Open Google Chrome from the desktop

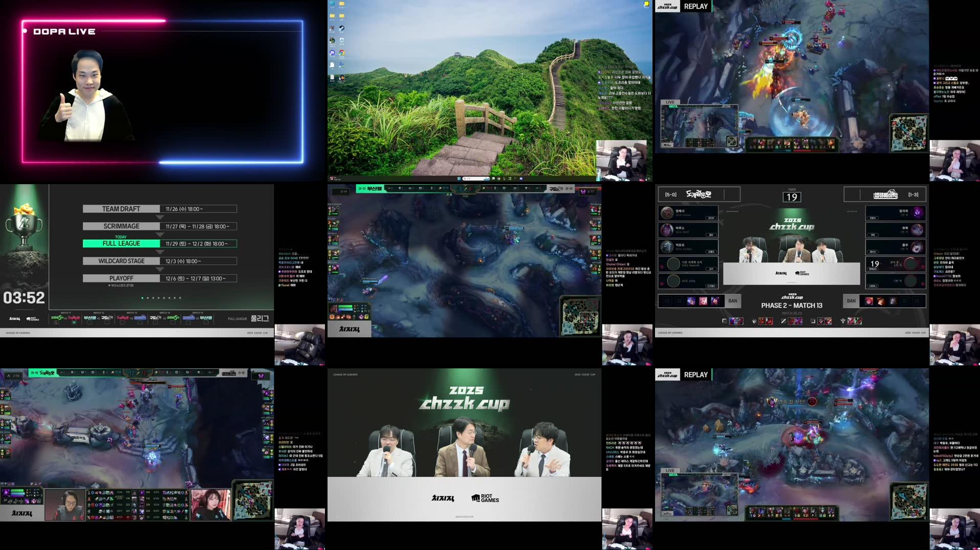342,52
